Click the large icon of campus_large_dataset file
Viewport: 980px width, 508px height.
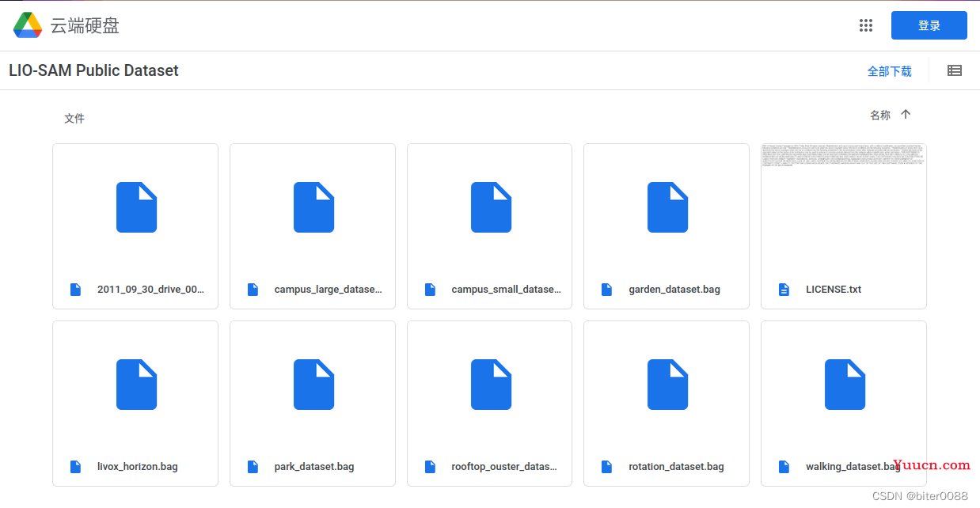click(x=313, y=207)
